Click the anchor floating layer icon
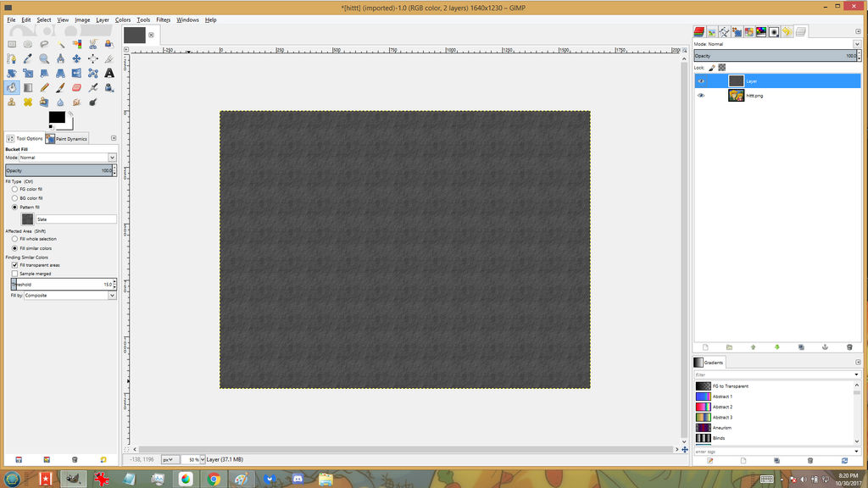868x488 pixels. (825, 347)
